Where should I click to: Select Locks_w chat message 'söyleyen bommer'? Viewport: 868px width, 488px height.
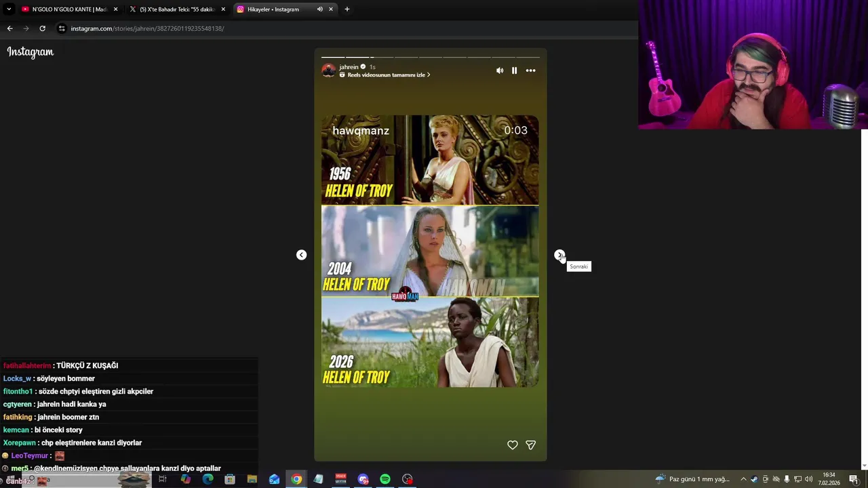(49, 378)
